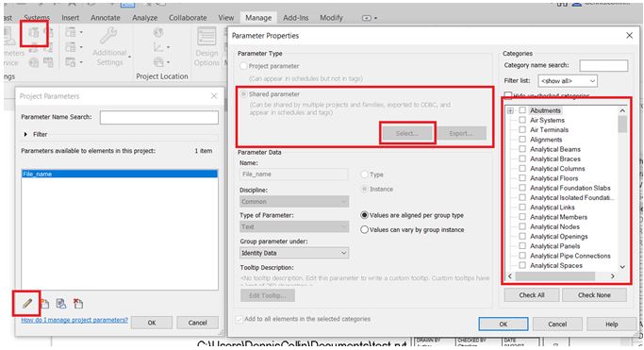Image resolution: width=644 pixels, height=350 pixels.
Task: Click Coordinates icon in Project Location panel
Action: 158,47
